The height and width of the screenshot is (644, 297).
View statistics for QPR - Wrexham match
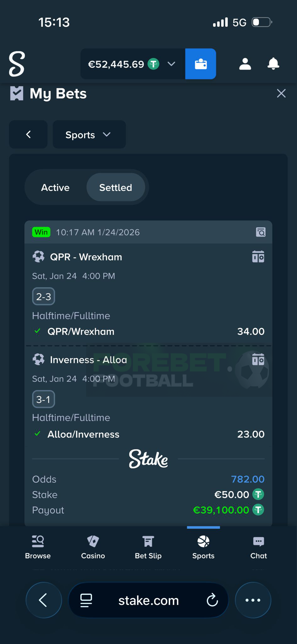coord(258,256)
